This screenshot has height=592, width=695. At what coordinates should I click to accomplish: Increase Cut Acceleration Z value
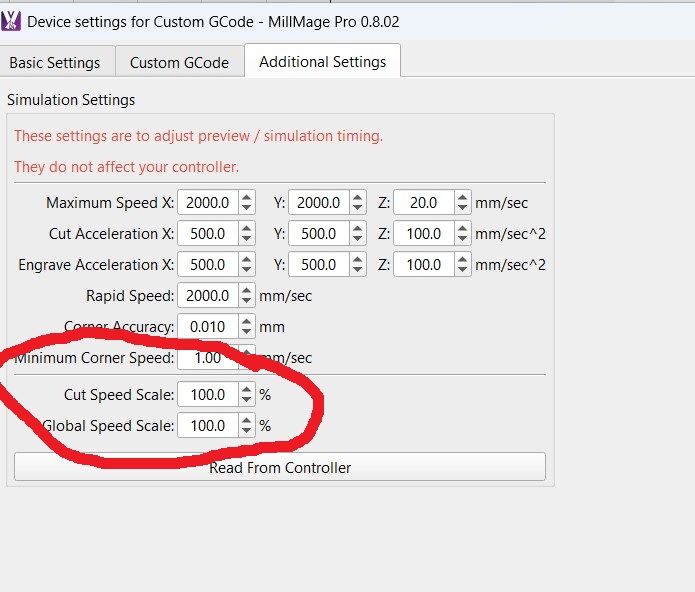point(462,228)
